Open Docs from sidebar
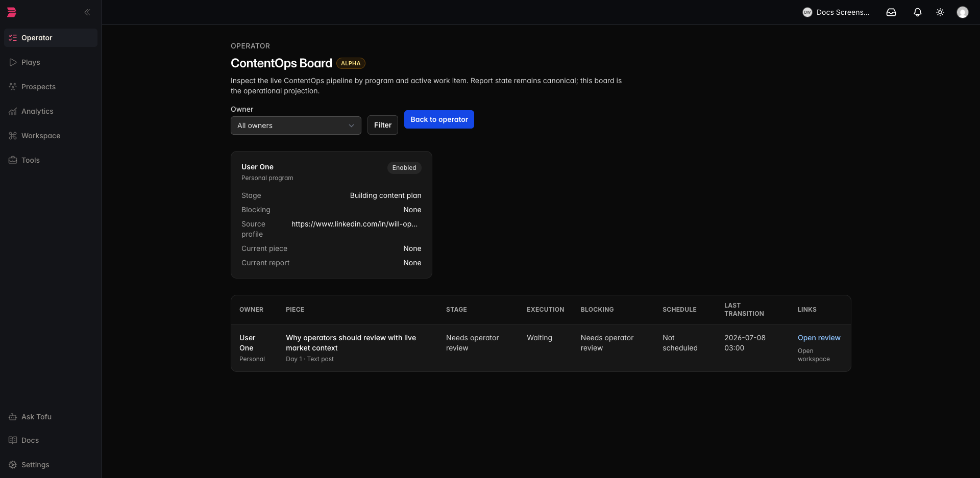980x478 pixels. tap(51, 440)
